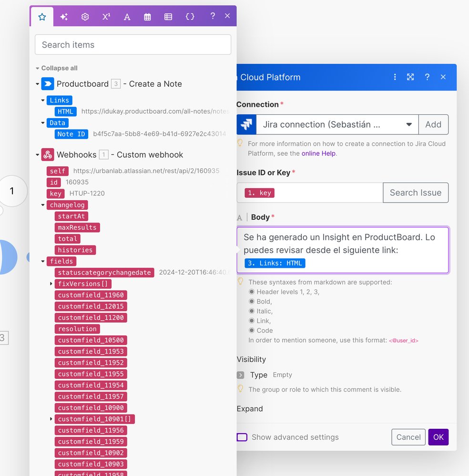Collapse the Links group

click(x=43, y=100)
